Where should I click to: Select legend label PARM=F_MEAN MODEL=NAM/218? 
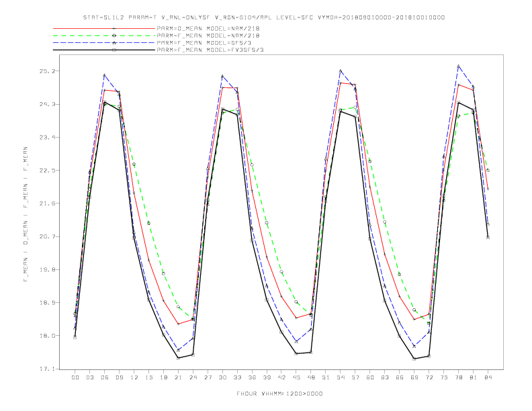click(208, 36)
